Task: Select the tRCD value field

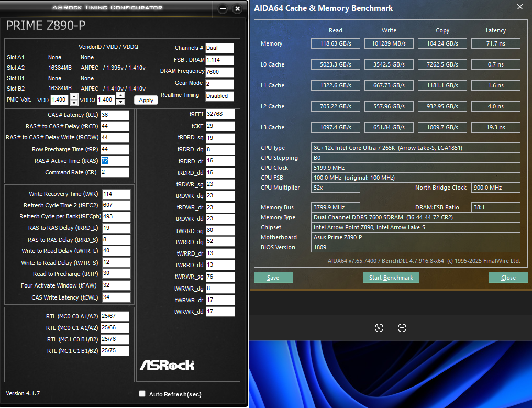Action: coord(115,126)
